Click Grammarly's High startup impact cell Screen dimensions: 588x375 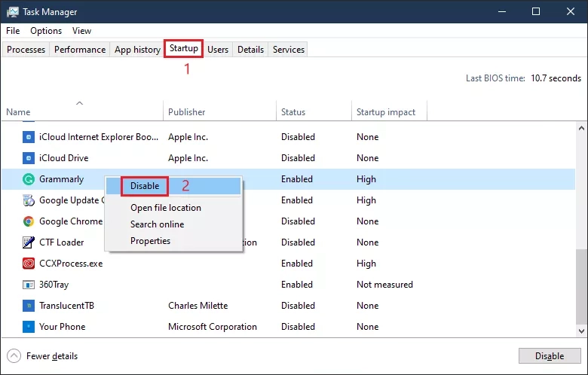[366, 179]
